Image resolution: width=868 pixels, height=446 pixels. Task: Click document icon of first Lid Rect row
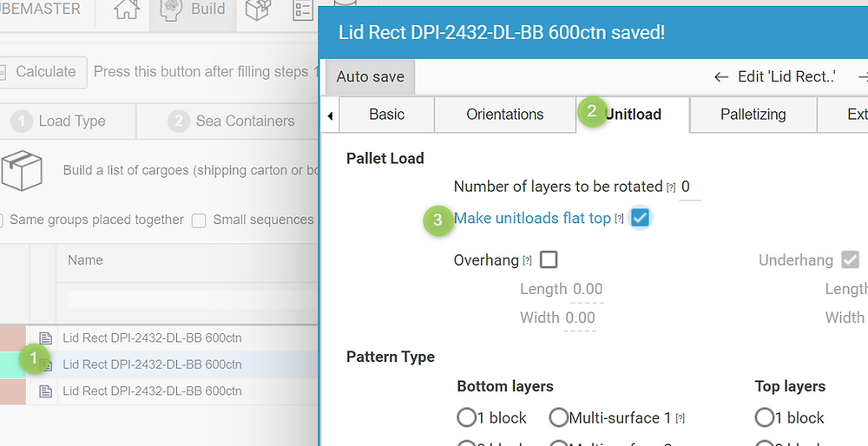tap(45, 338)
